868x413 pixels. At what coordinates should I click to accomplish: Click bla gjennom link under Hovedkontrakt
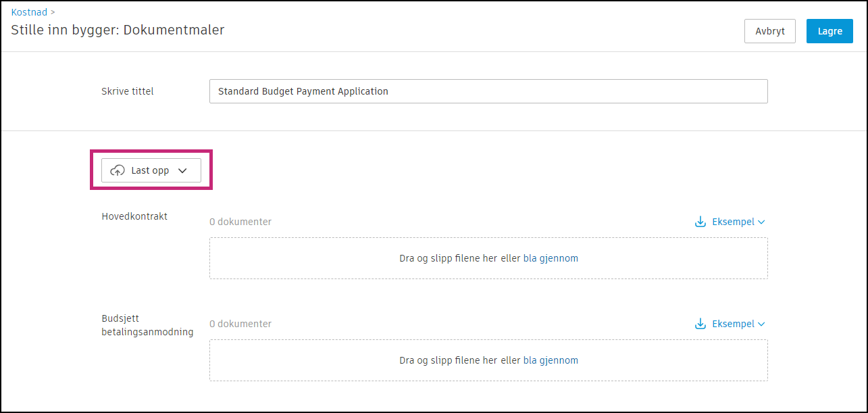pos(551,258)
